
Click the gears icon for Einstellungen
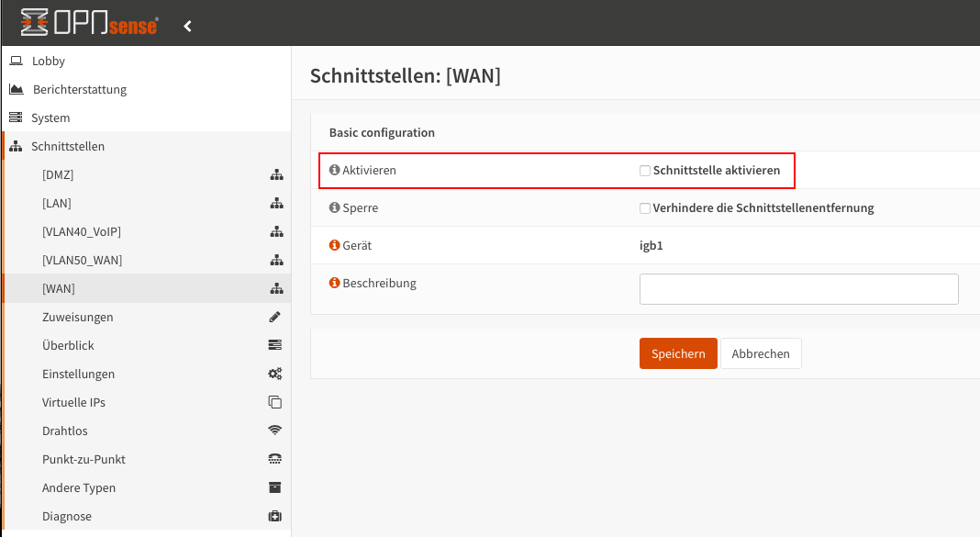click(275, 375)
